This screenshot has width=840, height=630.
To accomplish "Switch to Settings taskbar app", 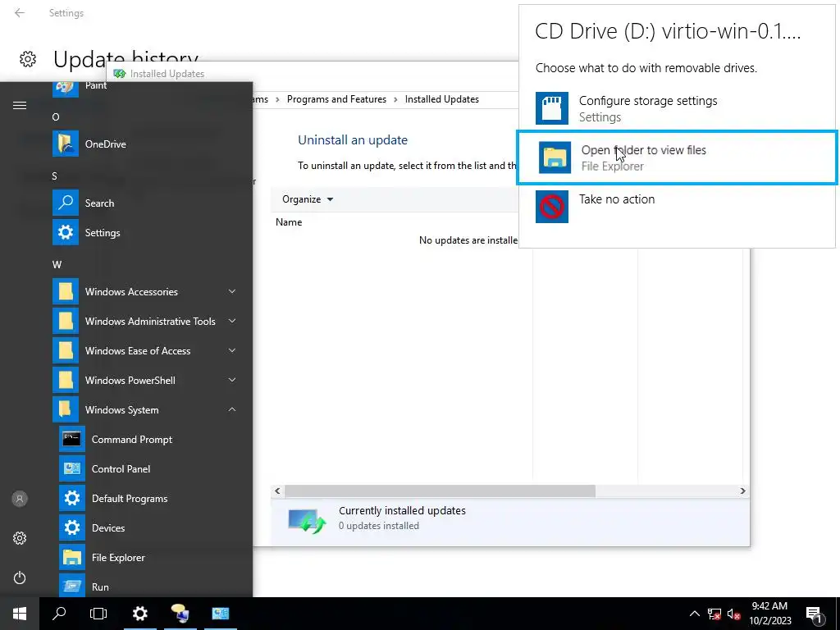I will pyautogui.click(x=139, y=614).
